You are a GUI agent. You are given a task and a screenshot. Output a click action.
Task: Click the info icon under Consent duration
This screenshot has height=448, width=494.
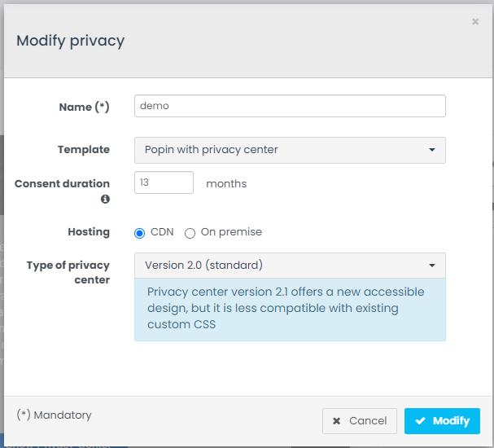coord(105,199)
